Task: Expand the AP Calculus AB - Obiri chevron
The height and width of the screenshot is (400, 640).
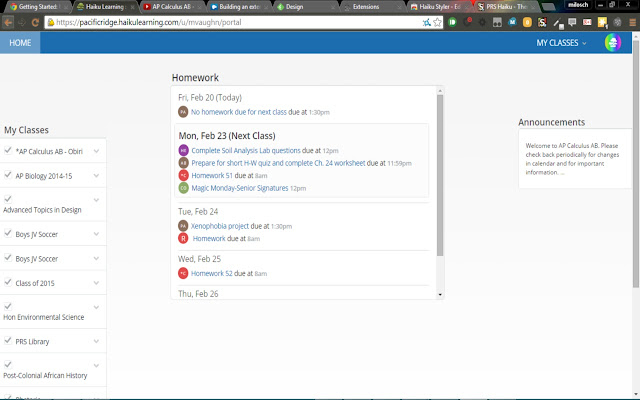Action: [96, 151]
